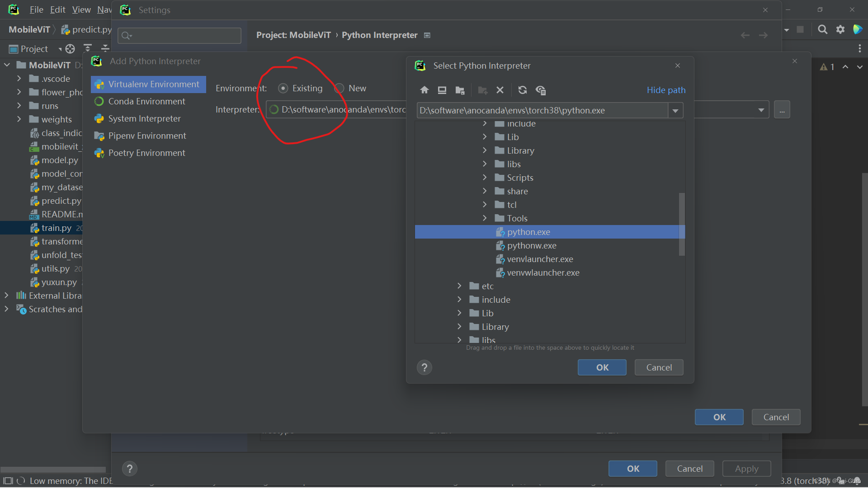Expand the weights folder in Project tree

pos(19,119)
